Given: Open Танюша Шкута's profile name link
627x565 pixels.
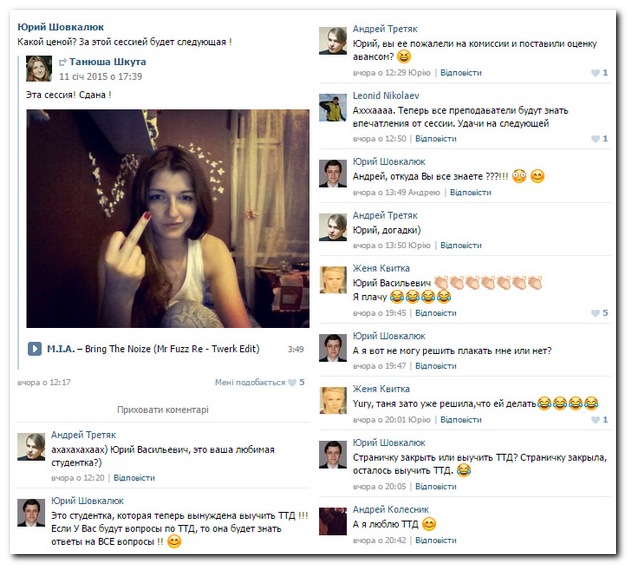Looking at the screenshot, I should point(108,62).
